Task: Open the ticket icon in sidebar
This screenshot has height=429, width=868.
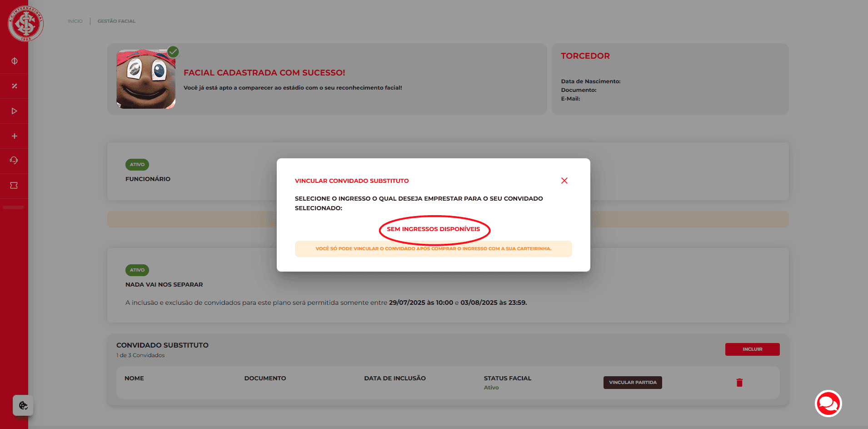Action: (14, 186)
